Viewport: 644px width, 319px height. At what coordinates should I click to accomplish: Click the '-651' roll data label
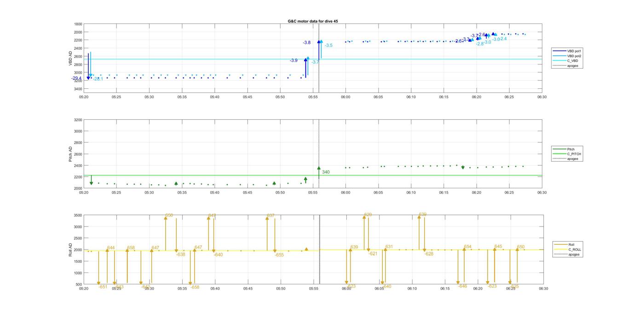[x=103, y=287]
